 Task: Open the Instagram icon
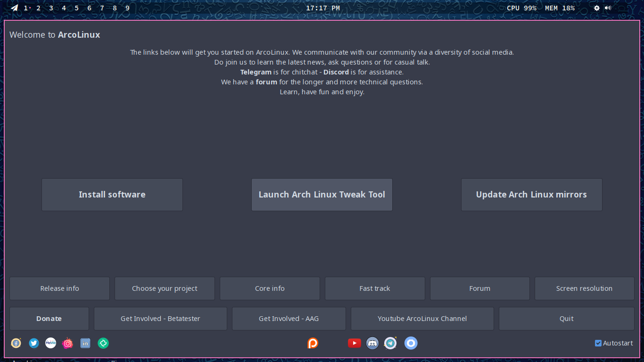(68, 343)
